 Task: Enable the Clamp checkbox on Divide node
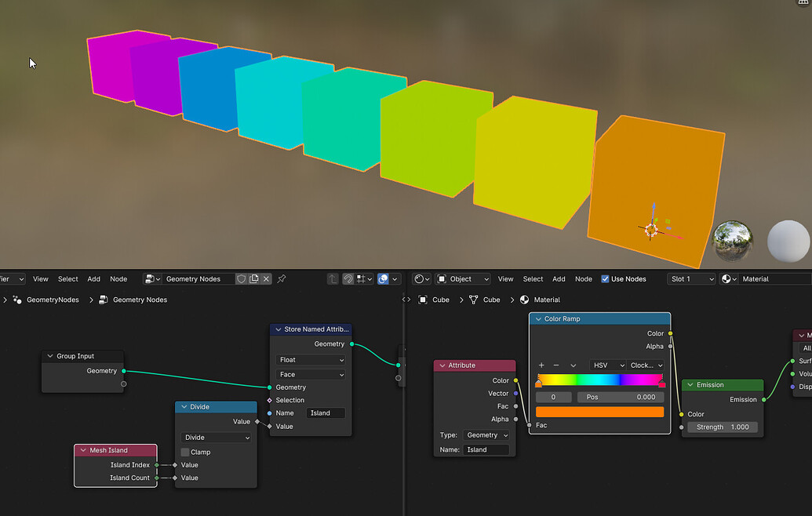coord(185,452)
